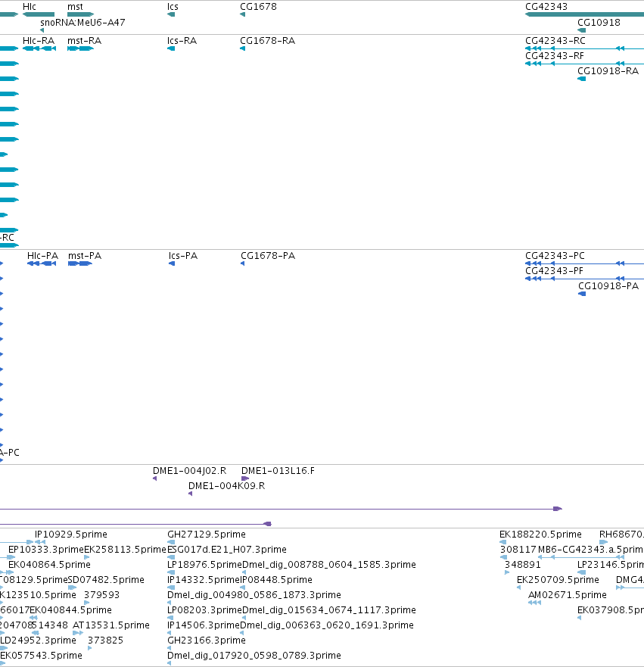644x667 pixels.
Task: Select the IP10929.5prime EST label
Action: coord(71,535)
